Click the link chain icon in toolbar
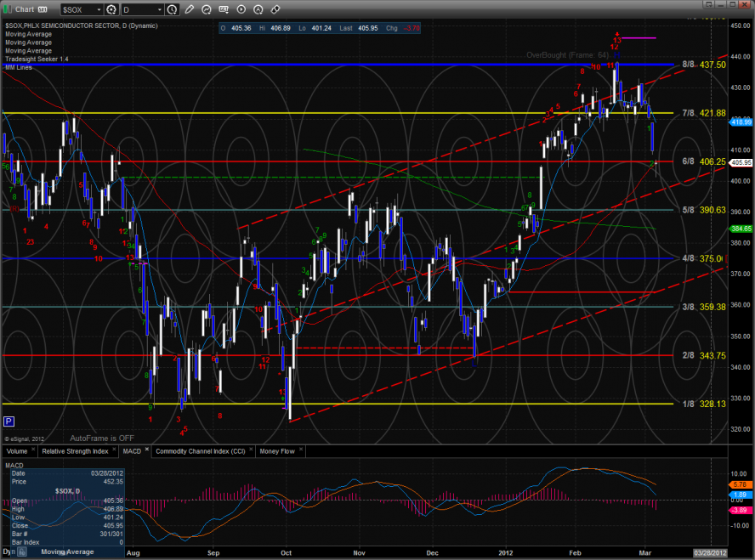This screenshot has width=755, height=560. (275, 9)
